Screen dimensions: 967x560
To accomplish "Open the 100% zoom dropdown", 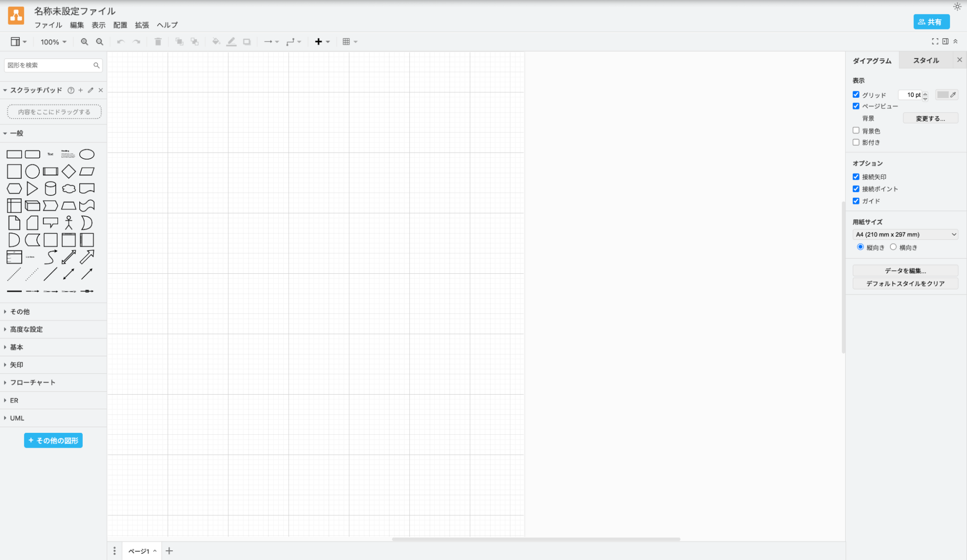I will [53, 42].
